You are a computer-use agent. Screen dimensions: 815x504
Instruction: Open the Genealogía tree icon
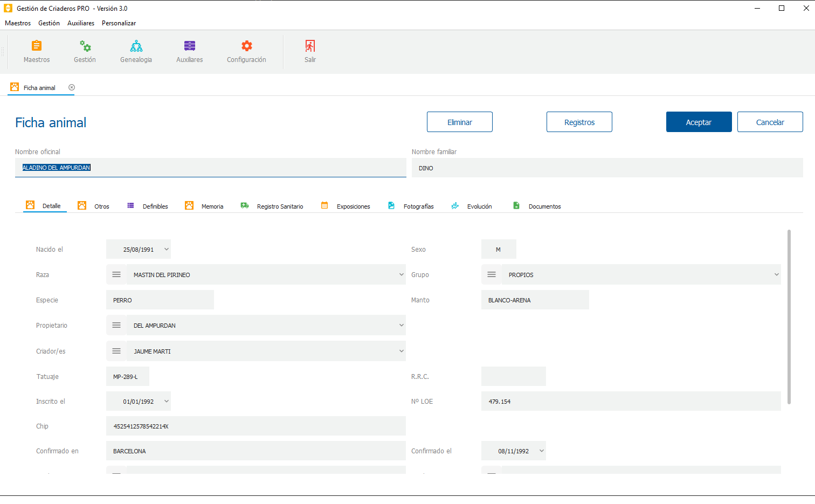coord(136,46)
